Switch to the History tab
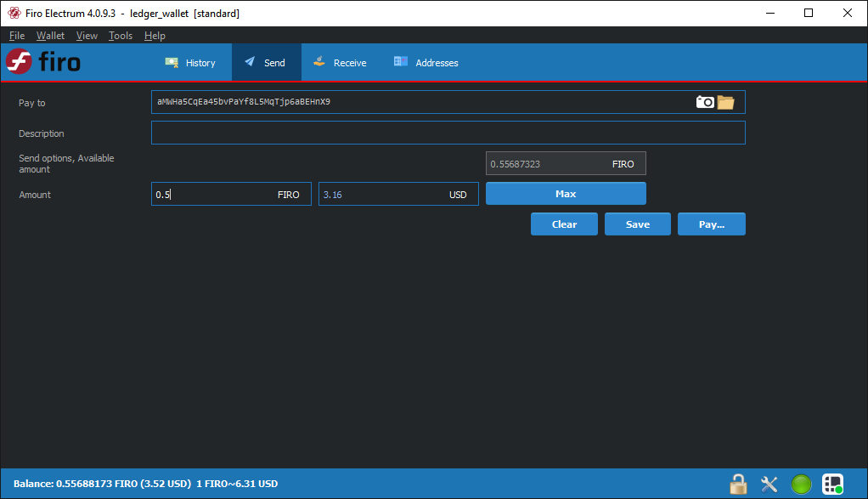Viewport: 868px width, 499px height. coord(190,63)
